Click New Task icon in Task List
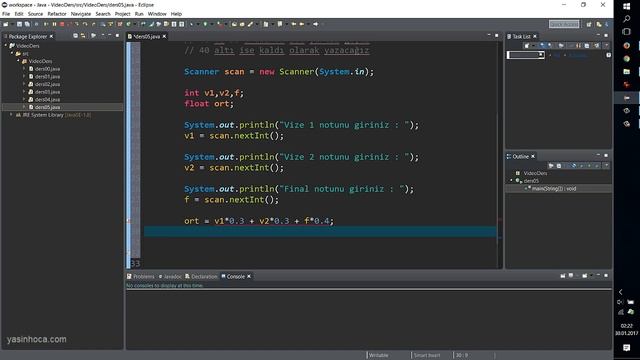 click(x=527, y=45)
